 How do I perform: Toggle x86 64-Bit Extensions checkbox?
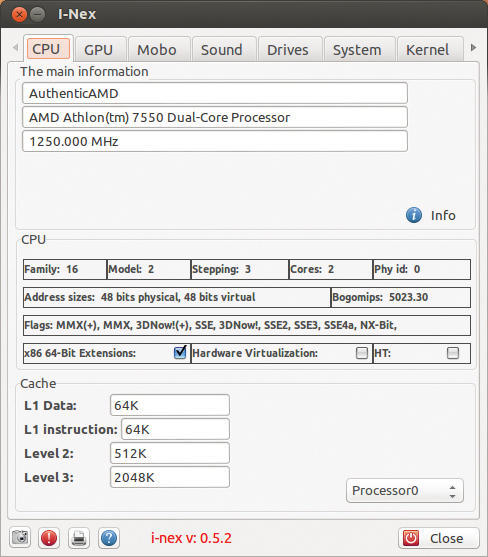(x=180, y=352)
